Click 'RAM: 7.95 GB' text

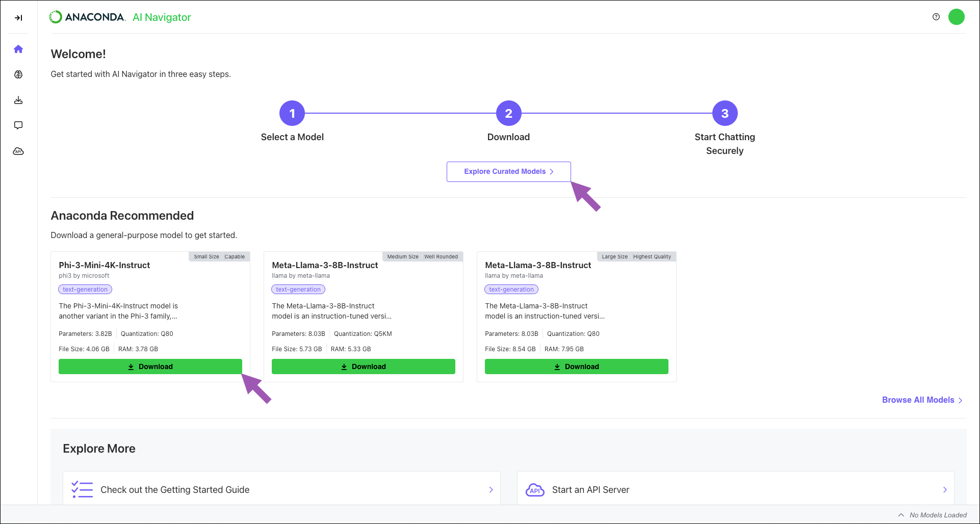click(x=564, y=349)
